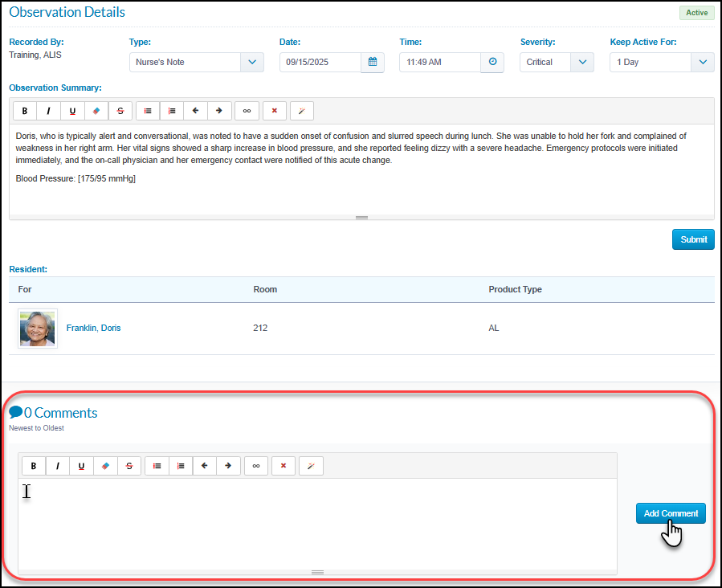Insert numbered list in comment editor
Image resolution: width=722 pixels, height=588 pixels.
[181, 466]
